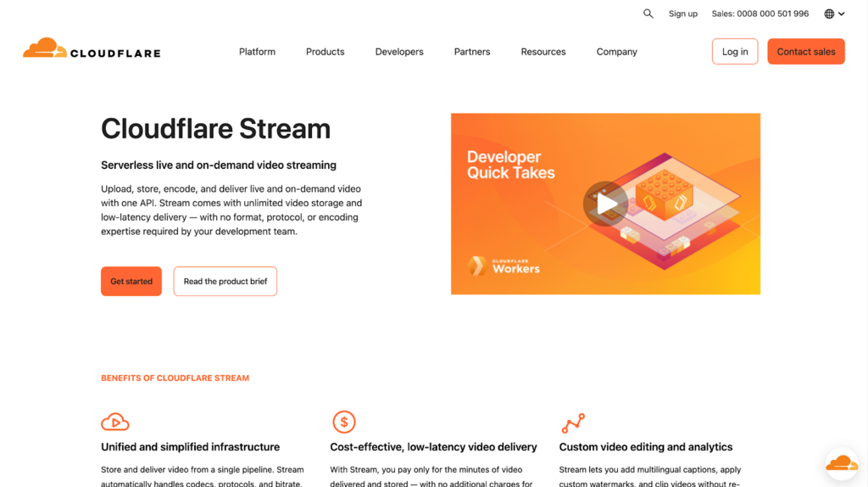Click the Contact sales button

pyautogui.click(x=806, y=52)
